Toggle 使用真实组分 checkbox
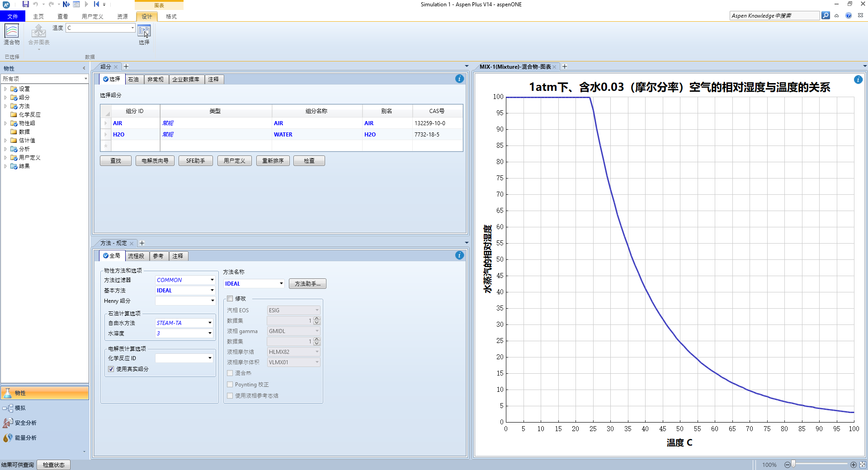The width and height of the screenshot is (868, 470). 111,369
